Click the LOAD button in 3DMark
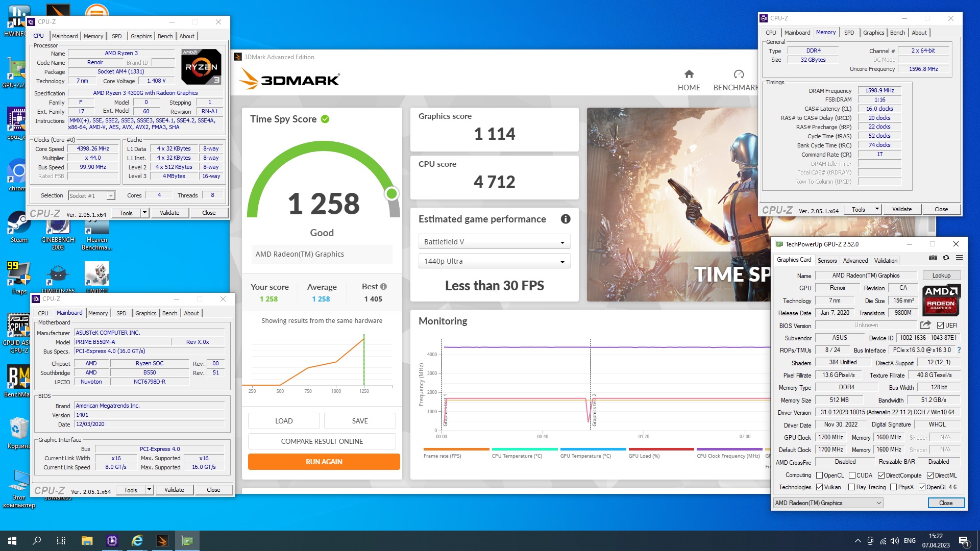This screenshot has width=980, height=551. [x=284, y=421]
